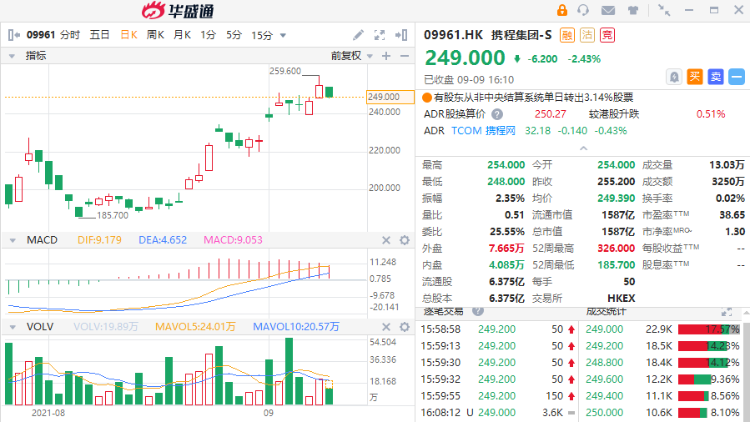This screenshot has height=422, width=750.
Task: Click the 09961.HK 携程集团-S title
Action: pos(488,35)
